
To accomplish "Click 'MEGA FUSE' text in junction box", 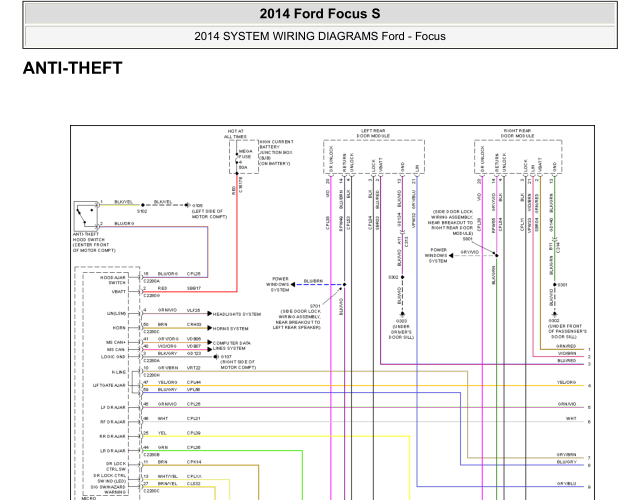I will tap(245, 154).
